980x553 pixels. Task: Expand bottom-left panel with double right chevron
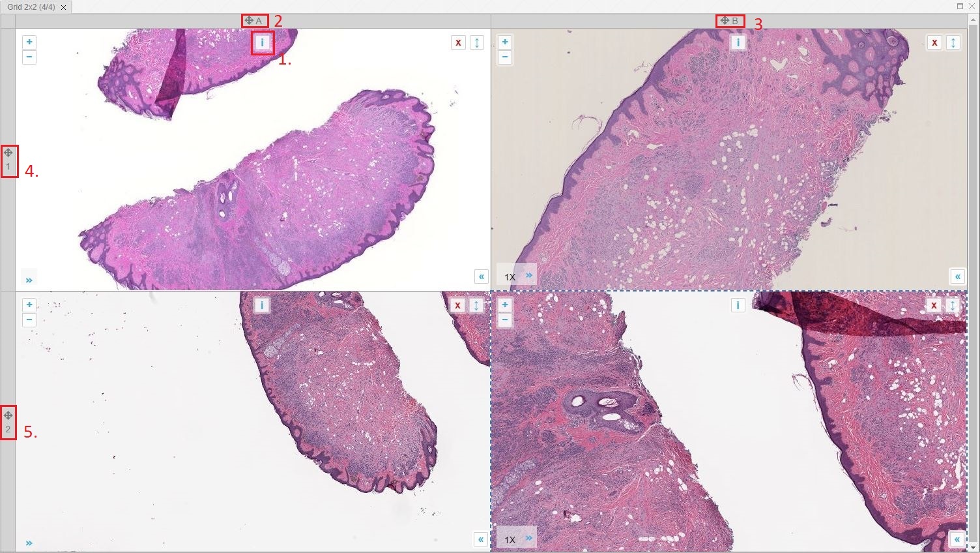(29, 543)
